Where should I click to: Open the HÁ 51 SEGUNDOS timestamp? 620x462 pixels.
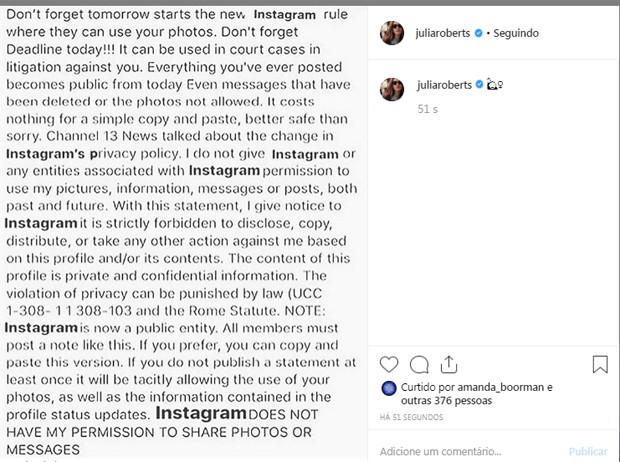tap(411, 417)
